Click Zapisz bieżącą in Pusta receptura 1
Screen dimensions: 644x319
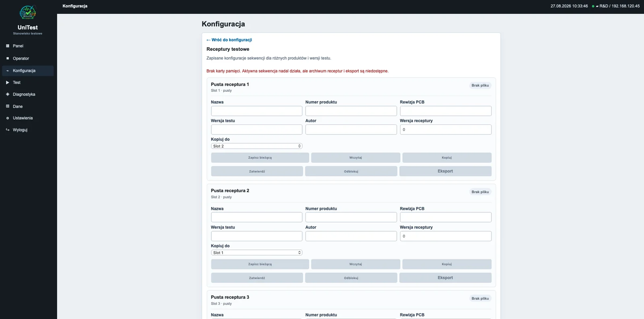260,157
